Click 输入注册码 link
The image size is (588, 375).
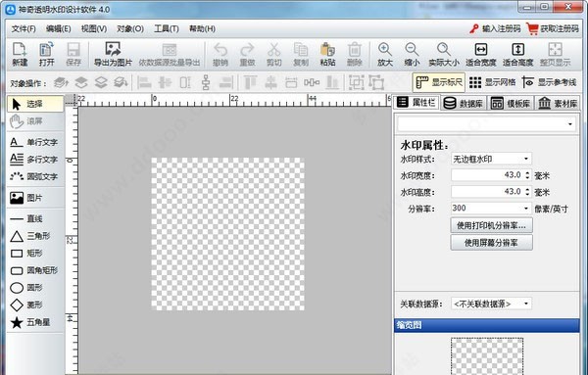(495, 28)
